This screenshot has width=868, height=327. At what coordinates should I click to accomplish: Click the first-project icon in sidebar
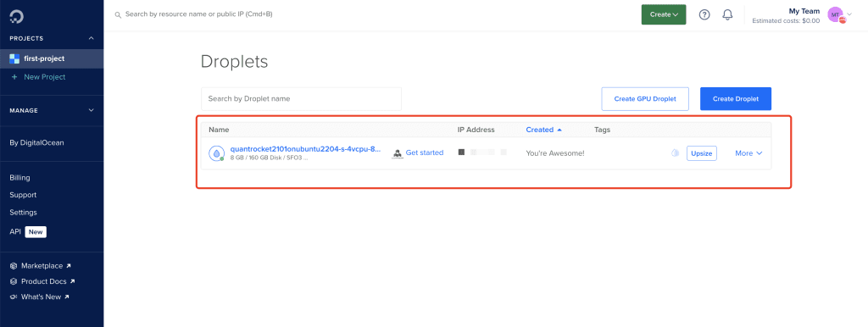coord(14,58)
